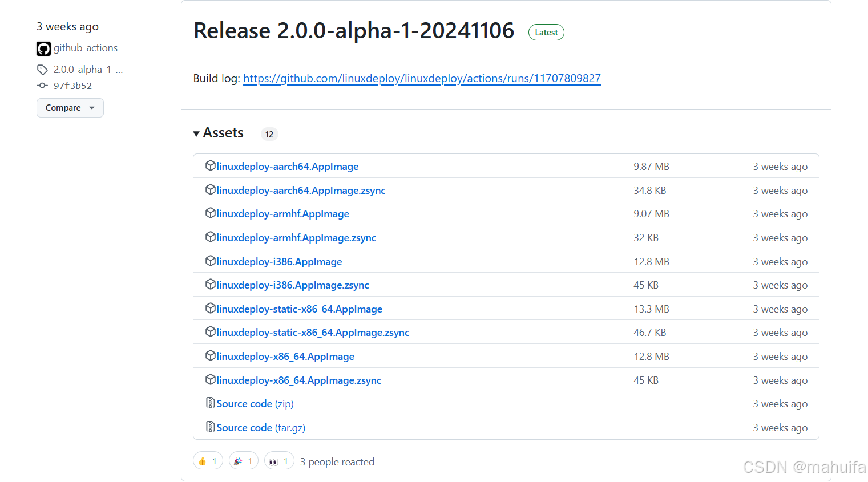Screen dimensions: 868x482
Task: Click the 9.07 MB file size
Action: (651, 214)
